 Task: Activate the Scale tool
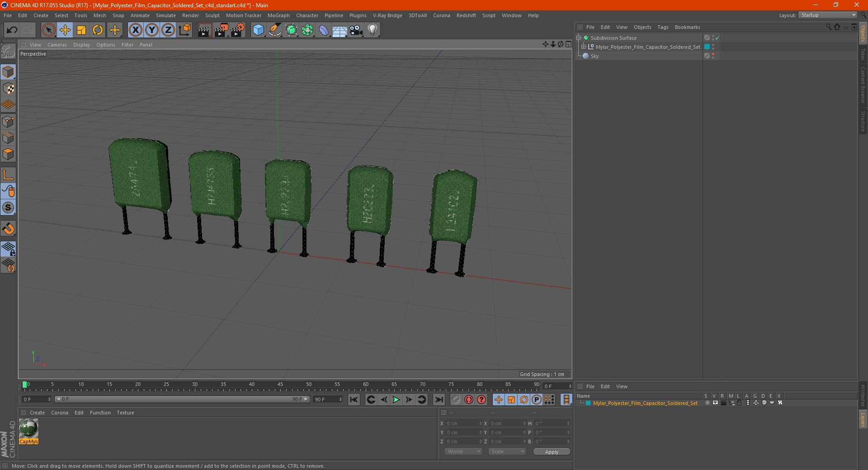pyautogui.click(x=81, y=30)
